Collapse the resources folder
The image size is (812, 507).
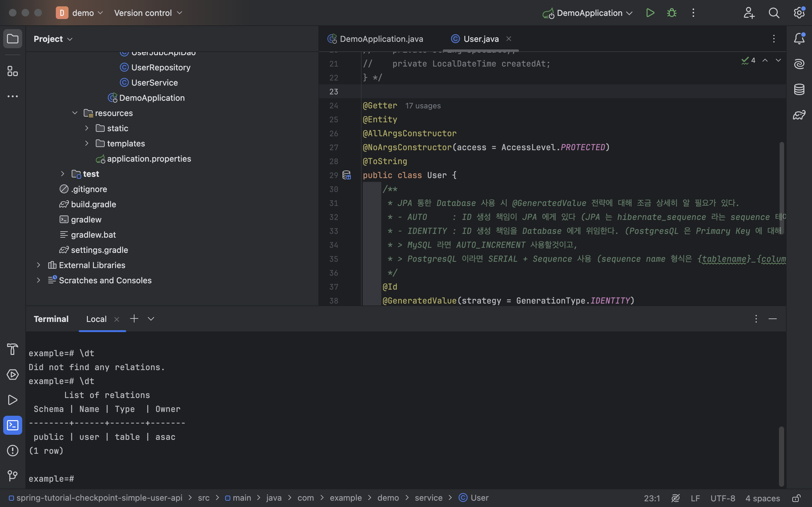point(75,113)
